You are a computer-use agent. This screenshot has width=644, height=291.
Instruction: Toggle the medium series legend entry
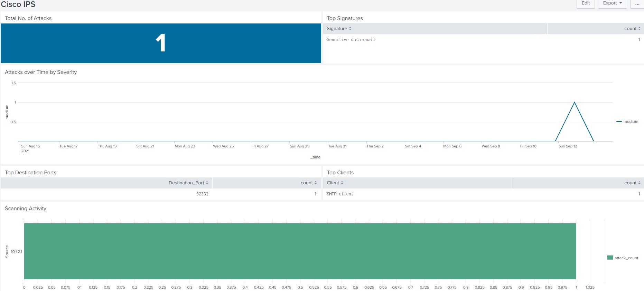(x=627, y=122)
